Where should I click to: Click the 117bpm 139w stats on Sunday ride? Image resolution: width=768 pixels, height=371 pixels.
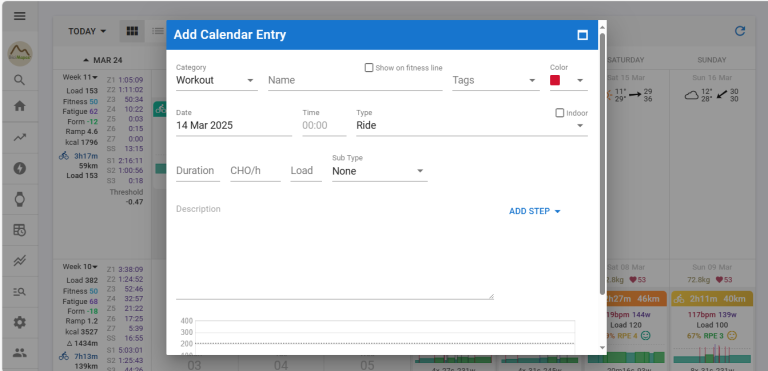click(712, 314)
